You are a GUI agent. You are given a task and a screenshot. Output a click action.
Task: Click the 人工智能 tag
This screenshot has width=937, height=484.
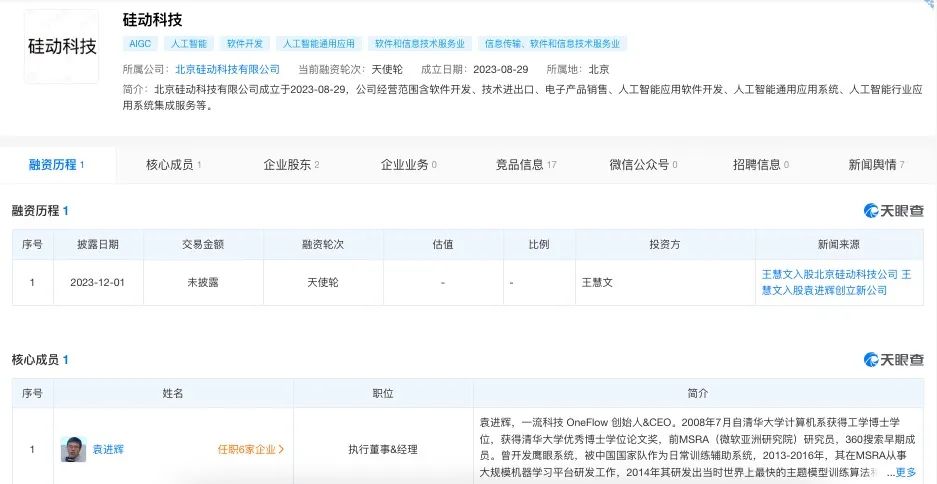189,44
